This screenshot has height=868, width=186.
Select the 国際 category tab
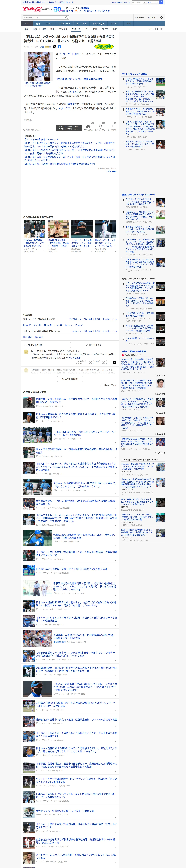(x=44, y=29)
